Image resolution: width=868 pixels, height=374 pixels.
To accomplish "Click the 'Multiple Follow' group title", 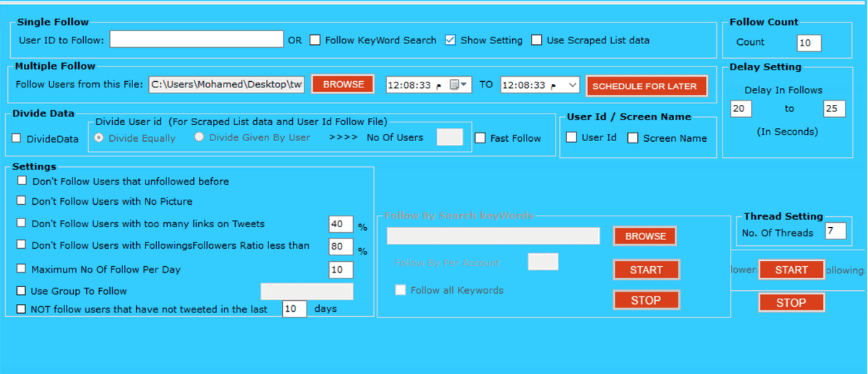I will coord(55,67).
